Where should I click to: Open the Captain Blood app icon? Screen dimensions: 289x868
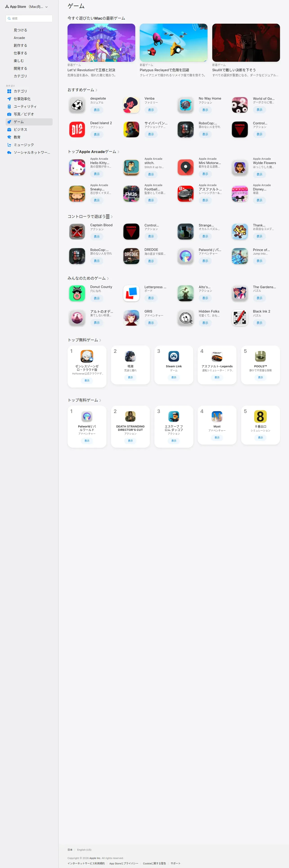click(x=77, y=231)
